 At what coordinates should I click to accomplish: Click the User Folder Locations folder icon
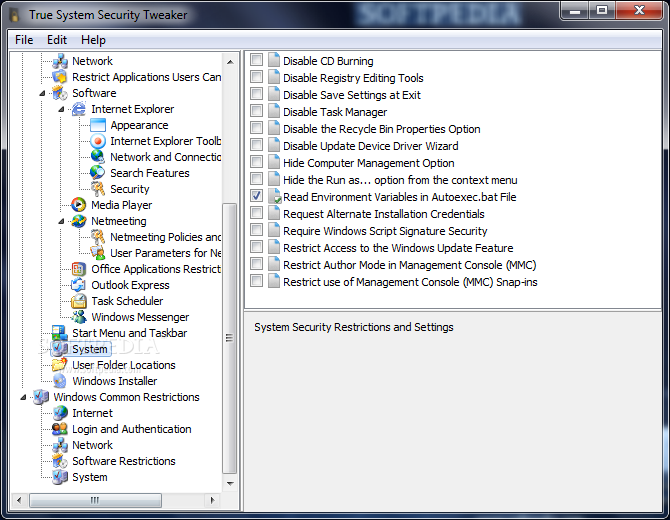pyautogui.click(x=60, y=365)
